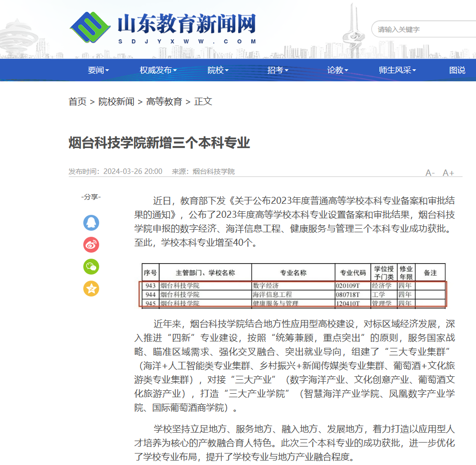Go to the 图说 section

click(457, 70)
